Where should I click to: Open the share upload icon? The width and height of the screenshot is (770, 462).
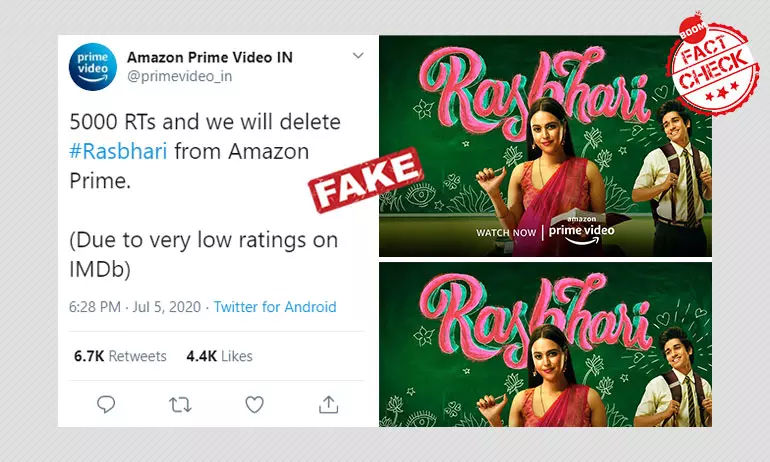pyautogui.click(x=329, y=405)
